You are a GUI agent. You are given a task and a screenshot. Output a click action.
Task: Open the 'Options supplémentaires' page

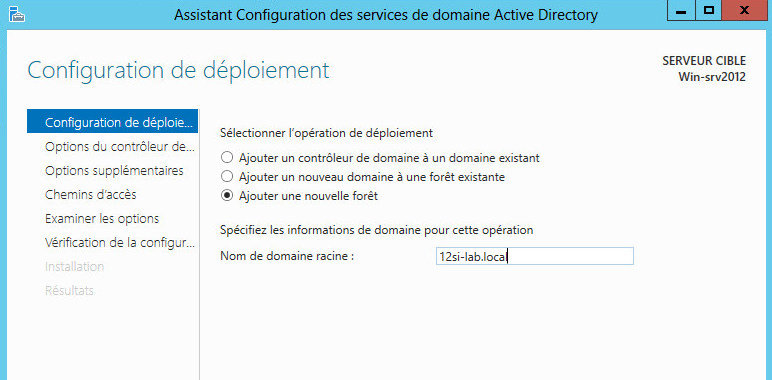coord(112,171)
